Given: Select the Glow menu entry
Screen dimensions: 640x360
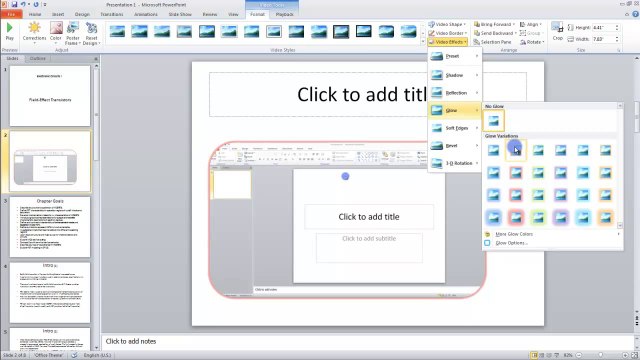Looking at the screenshot, I should coord(455,110).
